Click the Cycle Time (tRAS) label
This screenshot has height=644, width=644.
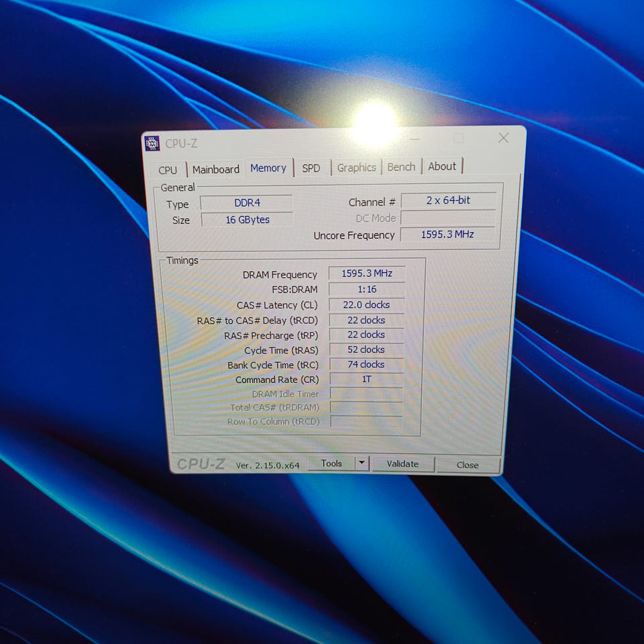pos(281,350)
